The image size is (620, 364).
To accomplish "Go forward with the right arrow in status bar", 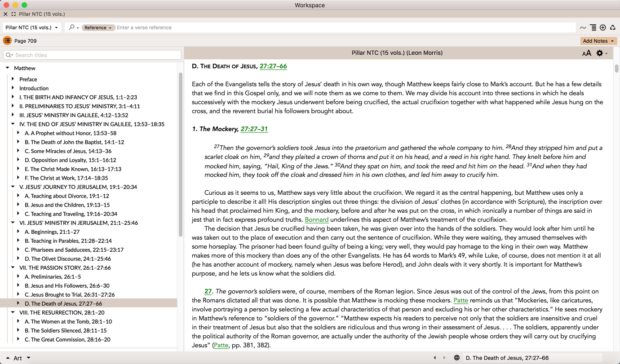I will pos(444,358).
